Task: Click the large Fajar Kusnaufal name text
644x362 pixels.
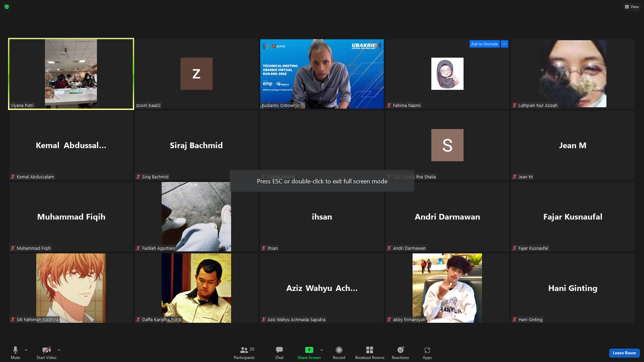Action: [x=573, y=217]
